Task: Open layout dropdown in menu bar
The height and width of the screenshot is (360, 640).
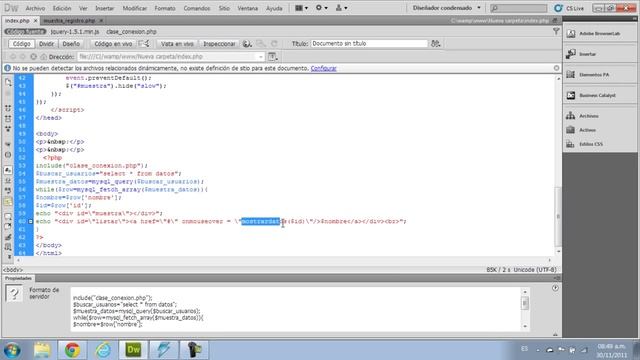Action: tap(301, 8)
